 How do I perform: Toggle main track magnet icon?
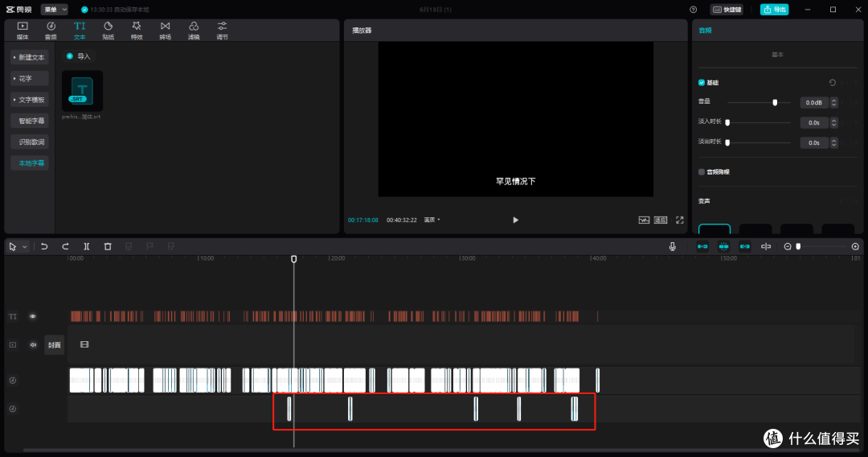click(x=702, y=246)
